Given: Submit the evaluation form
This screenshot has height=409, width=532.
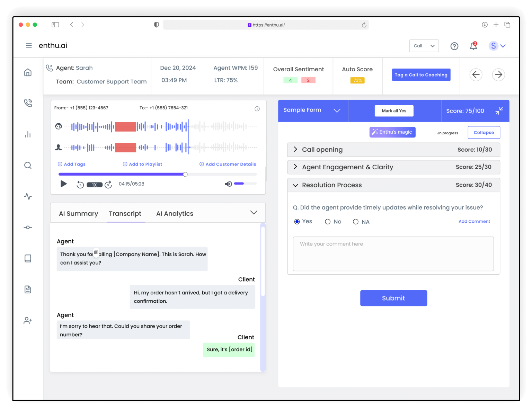Looking at the screenshot, I should click(x=393, y=298).
